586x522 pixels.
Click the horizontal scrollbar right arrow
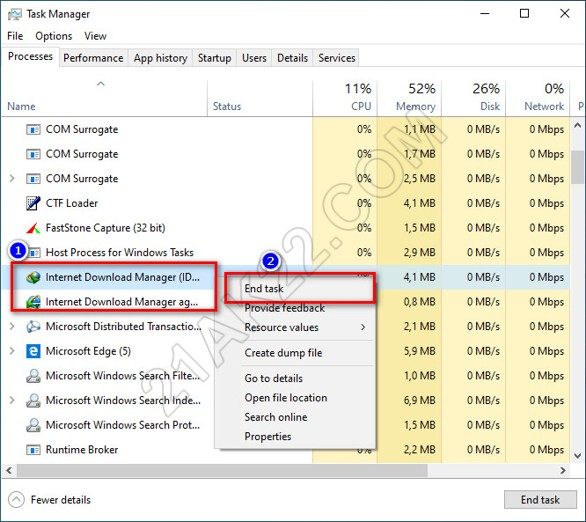pos(563,470)
